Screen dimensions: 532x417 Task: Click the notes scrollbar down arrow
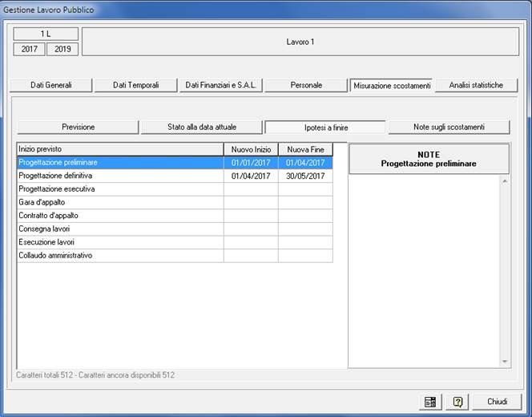(504, 362)
